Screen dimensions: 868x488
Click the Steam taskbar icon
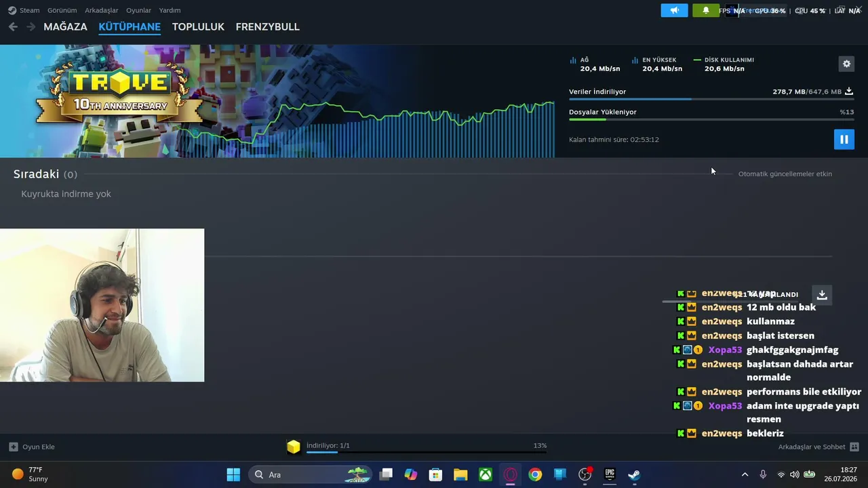[x=634, y=474]
